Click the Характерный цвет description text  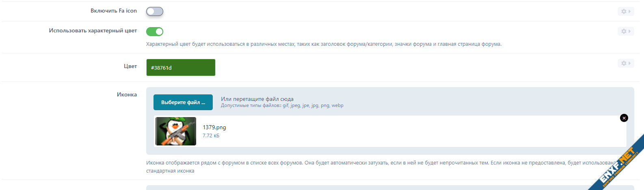(324, 44)
